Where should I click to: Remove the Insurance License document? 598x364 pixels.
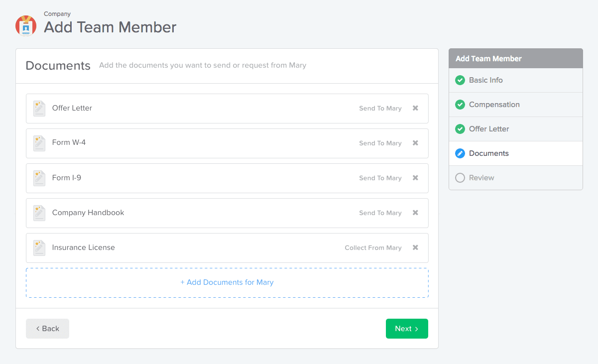(415, 247)
